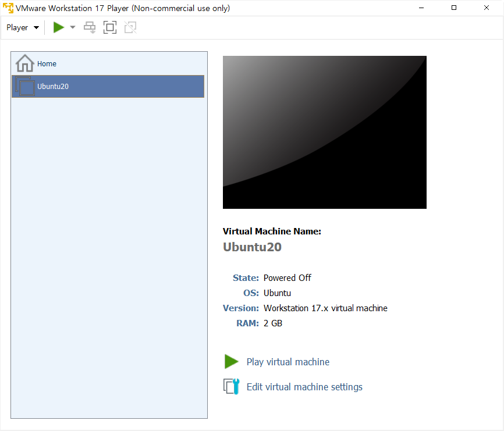Click the virtual machine preview thumbnail
The height and width of the screenshot is (431, 504).
coord(325,132)
